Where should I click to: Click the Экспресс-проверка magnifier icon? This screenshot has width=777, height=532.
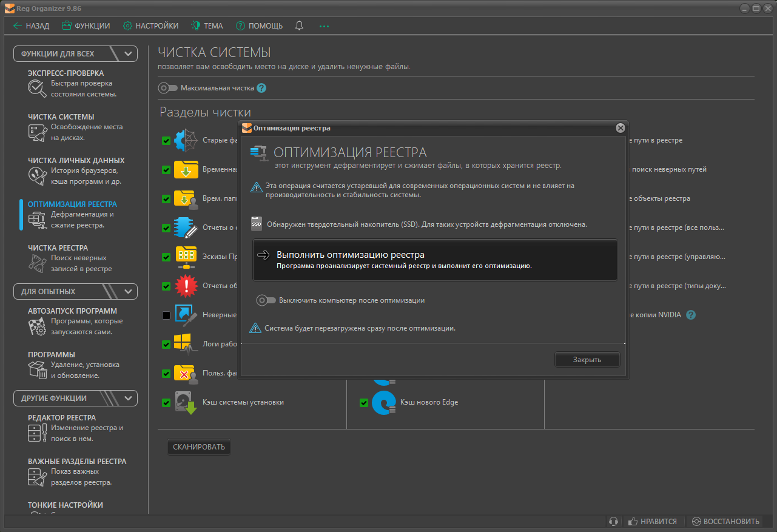point(37,89)
